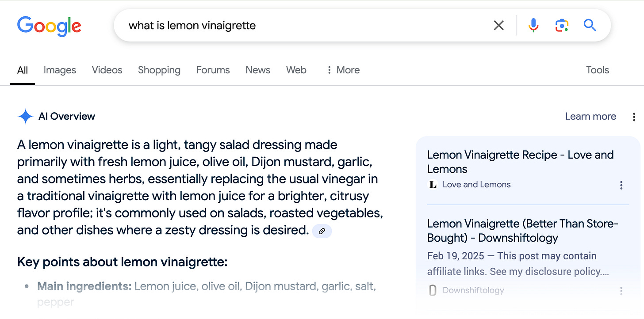Open three-dot menu for Love and Lemons
This screenshot has height=319, width=644.
pyautogui.click(x=621, y=185)
